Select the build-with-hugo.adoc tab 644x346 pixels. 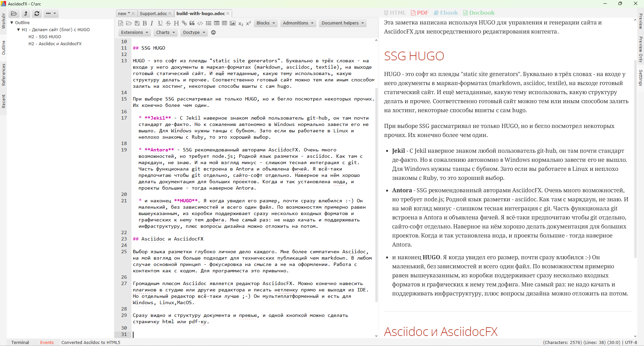pyautogui.click(x=201, y=14)
